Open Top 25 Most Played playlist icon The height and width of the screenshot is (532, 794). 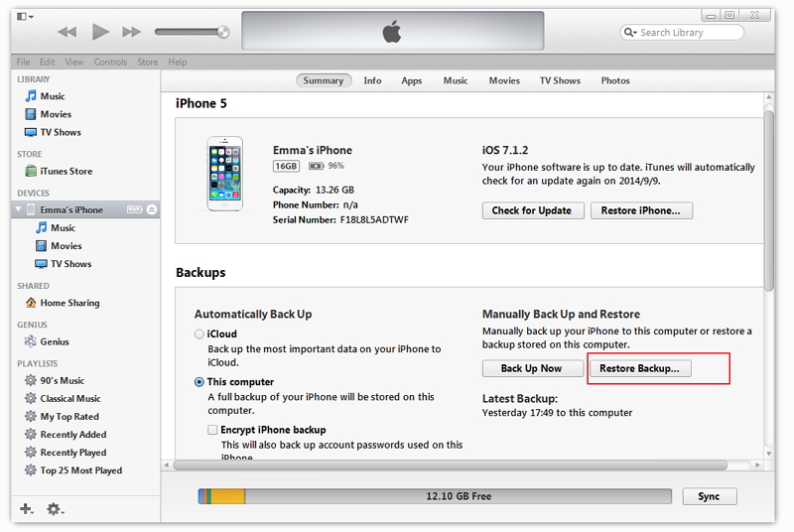[x=31, y=470]
